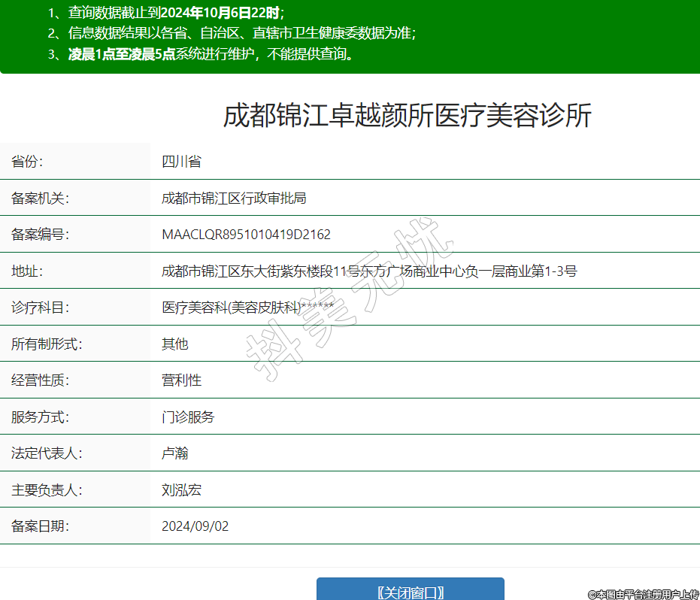Click the 本图由平台注册用户上传 footer note
The image size is (700, 600).
click(644, 594)
